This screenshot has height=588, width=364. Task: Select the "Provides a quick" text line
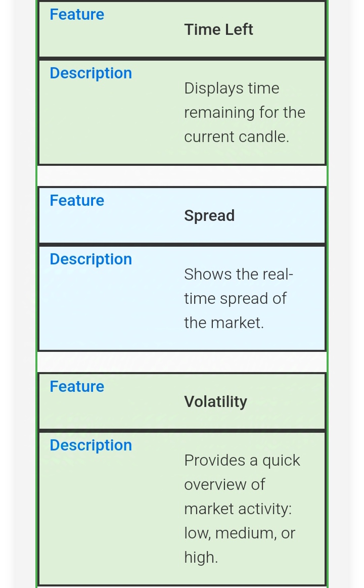click(x=242, y=461)
